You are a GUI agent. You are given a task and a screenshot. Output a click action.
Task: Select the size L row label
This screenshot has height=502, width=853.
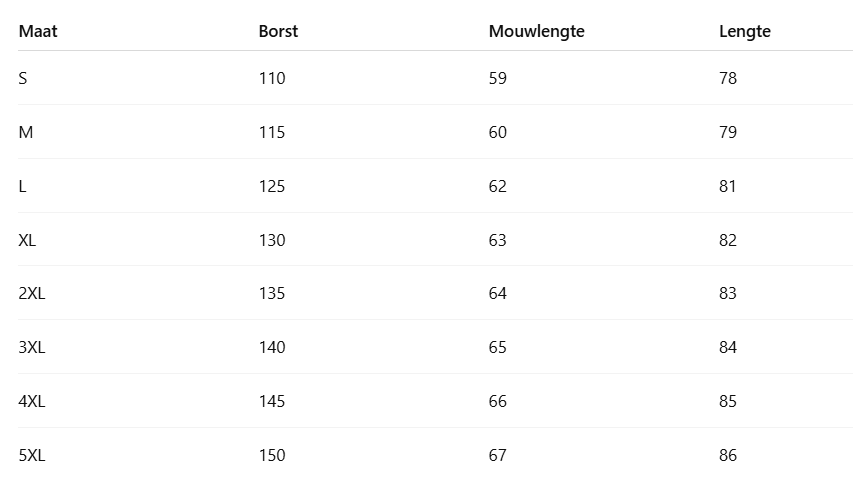[23, 186]
